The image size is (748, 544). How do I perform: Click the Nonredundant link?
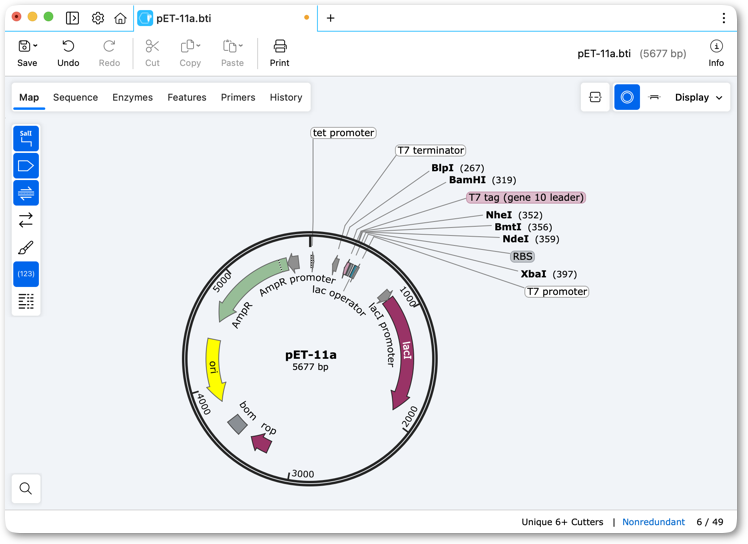pos(653,522)
